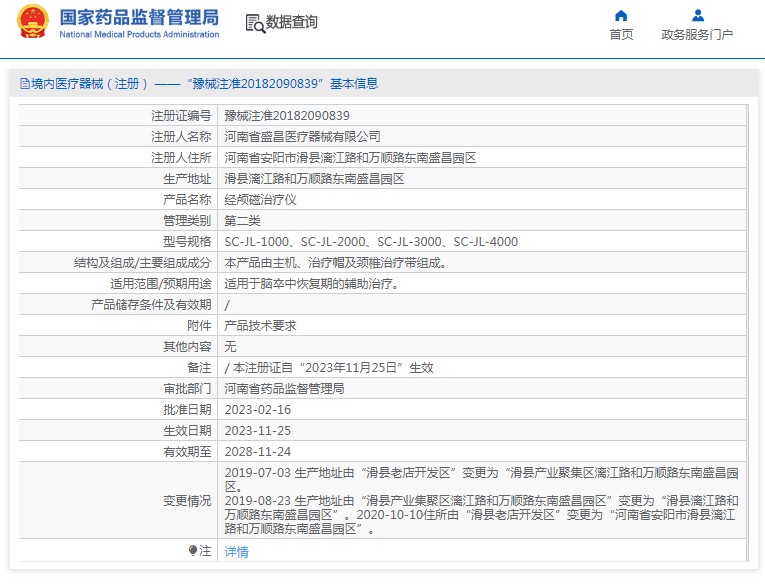Open the 详情 link
This screenshot has width=765, height=584.
click(236, 552)
